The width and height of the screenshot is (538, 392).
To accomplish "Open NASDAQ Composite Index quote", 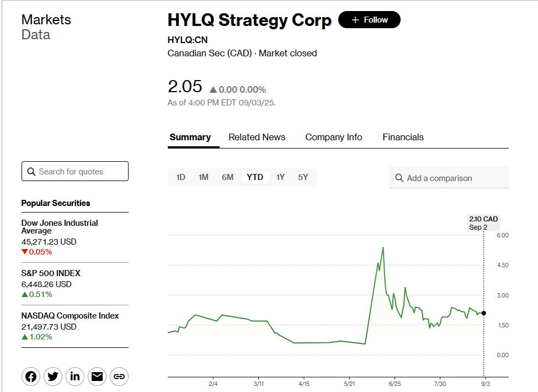I will [70, 316].
